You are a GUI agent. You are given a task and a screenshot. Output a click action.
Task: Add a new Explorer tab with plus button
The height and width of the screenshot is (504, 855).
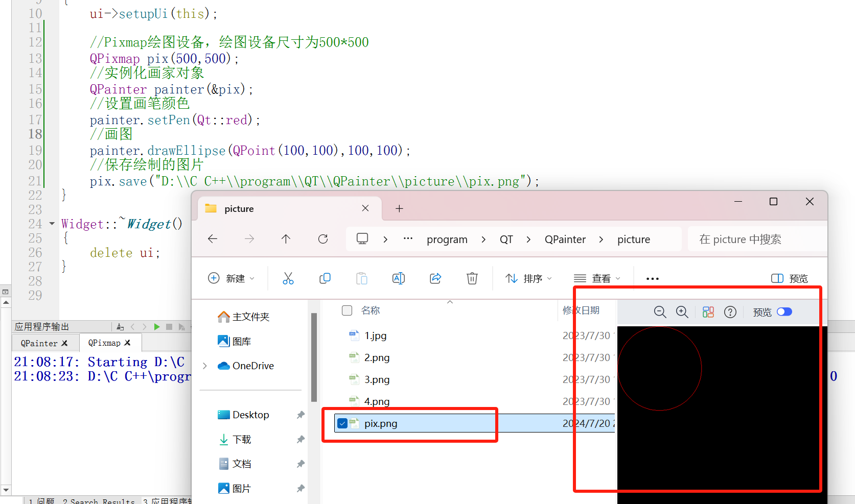click(400, 208)
